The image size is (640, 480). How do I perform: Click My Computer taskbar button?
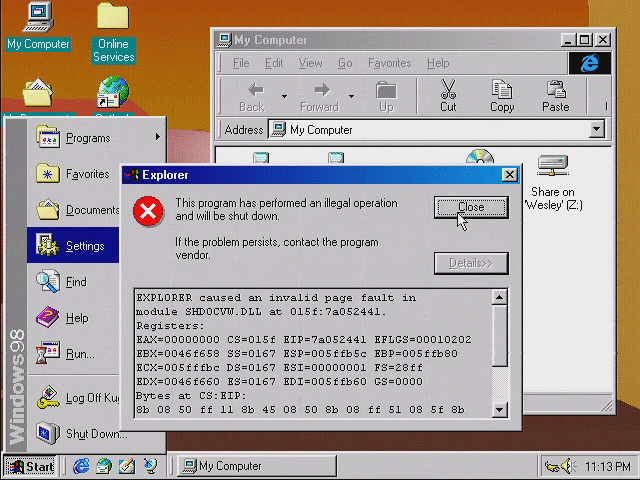click(257, 466)
